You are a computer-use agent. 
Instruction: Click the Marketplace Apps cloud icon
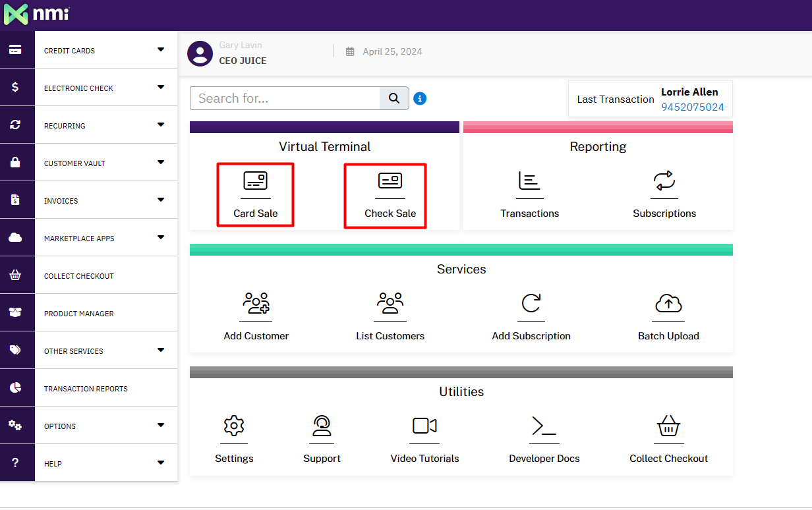pos(15,237)
